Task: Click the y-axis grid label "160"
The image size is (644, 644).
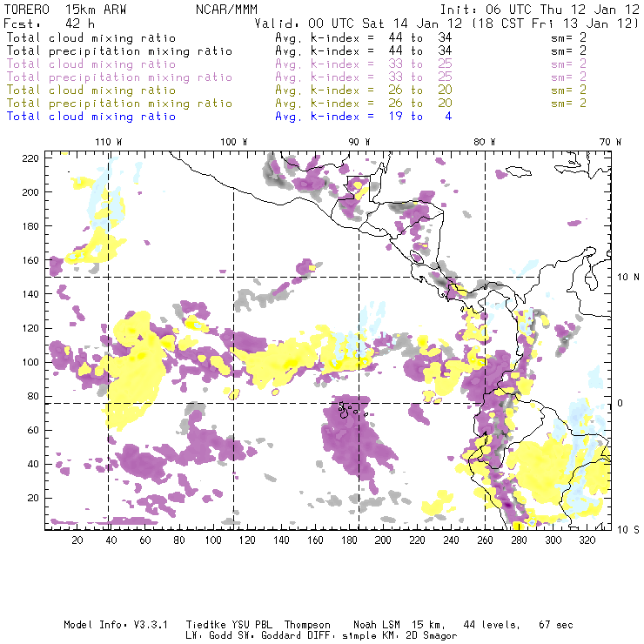Action: click(x=30, y=260)
